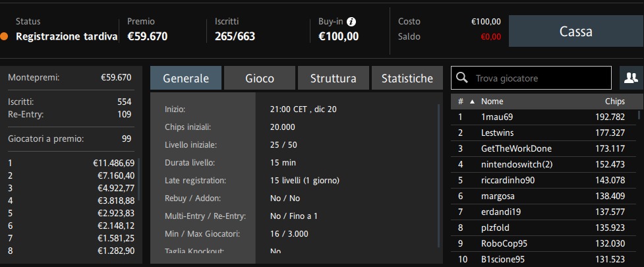This screenshot has height=267, width=644.
Task: Open the Cassa cashier button
Action: 576,31
